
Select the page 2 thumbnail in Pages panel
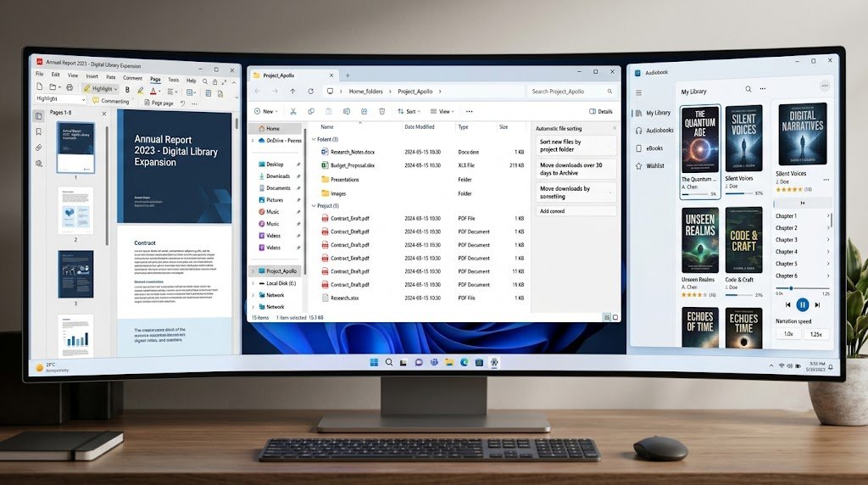coord(75,210)
